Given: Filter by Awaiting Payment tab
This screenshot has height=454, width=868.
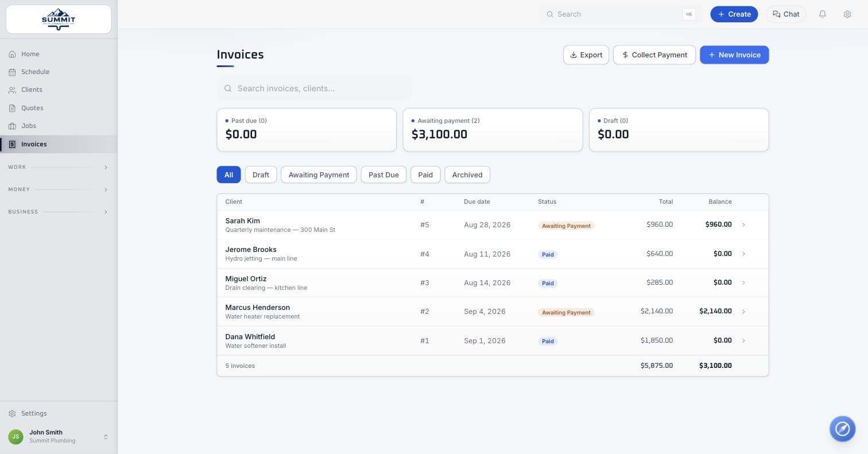Looking at the screenshot, I should (x=319, y=175).
